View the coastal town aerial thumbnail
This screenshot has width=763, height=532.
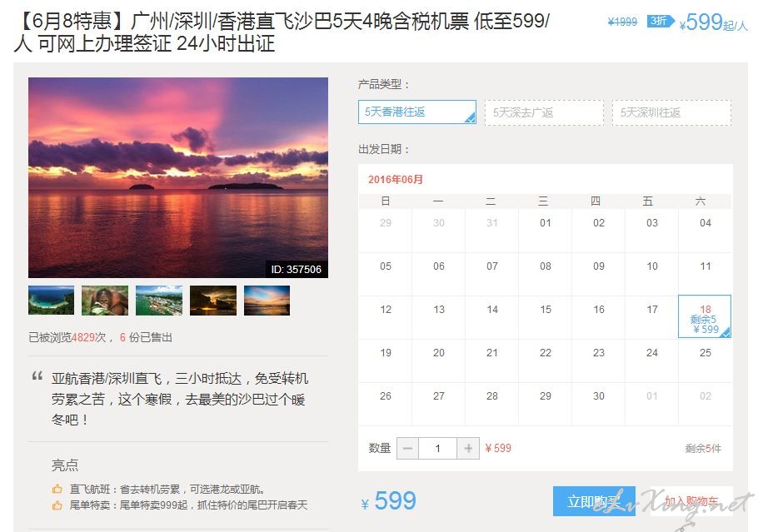(x=159, y=301)
